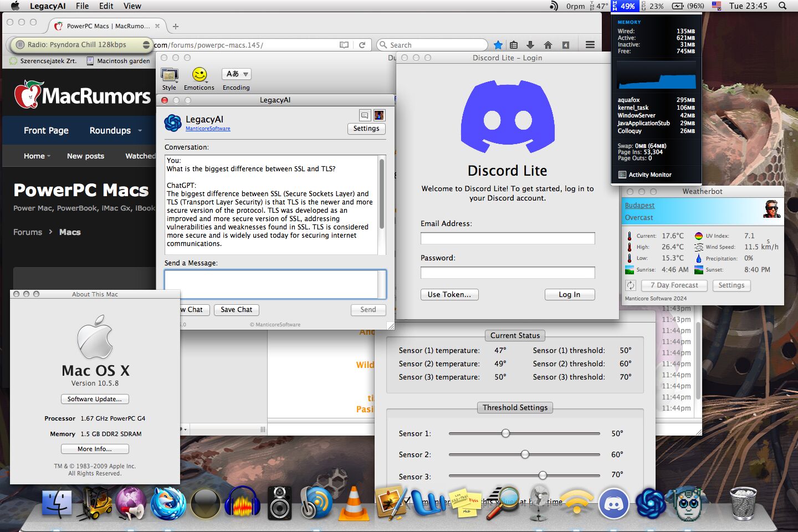Open the purple globe megaphone Dock app

click(131, 503)
